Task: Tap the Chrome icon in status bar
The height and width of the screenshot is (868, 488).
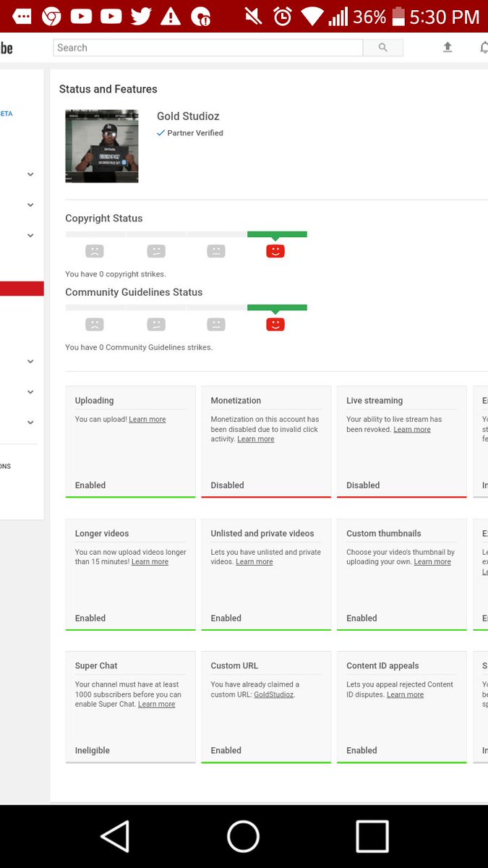Action: pyautogui.click(x=52, y=16)
